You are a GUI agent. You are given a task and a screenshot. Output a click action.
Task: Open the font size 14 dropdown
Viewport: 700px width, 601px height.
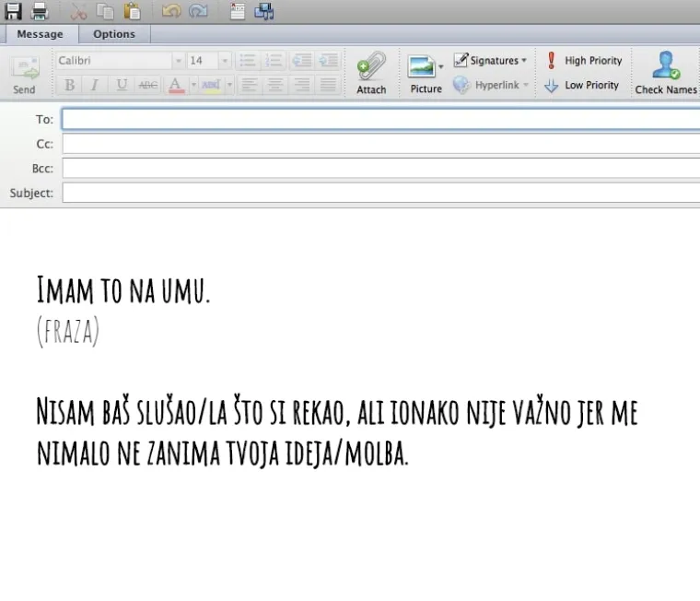209,61
